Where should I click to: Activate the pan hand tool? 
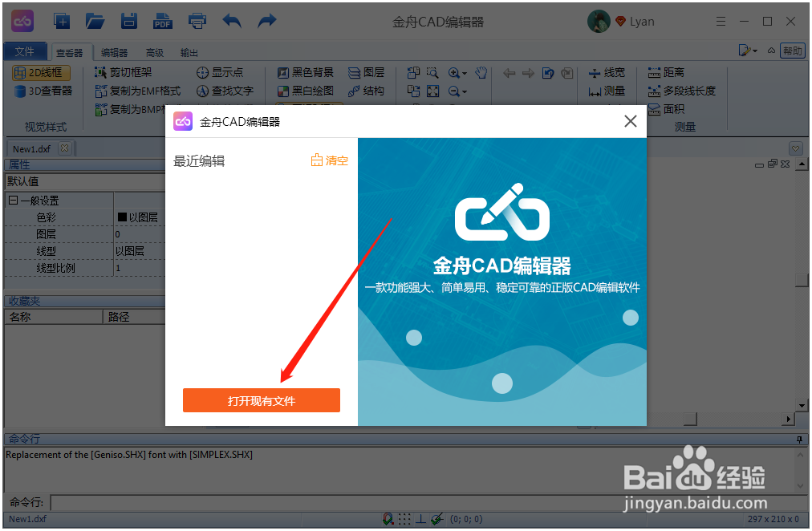[481, 72]
